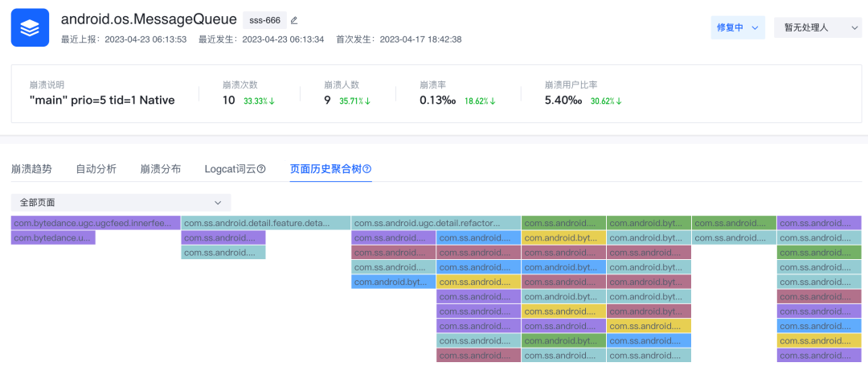
Task: Select the purple com.bytedance.u... tree block
Action: pyautogui.click(x=53, y=237)
